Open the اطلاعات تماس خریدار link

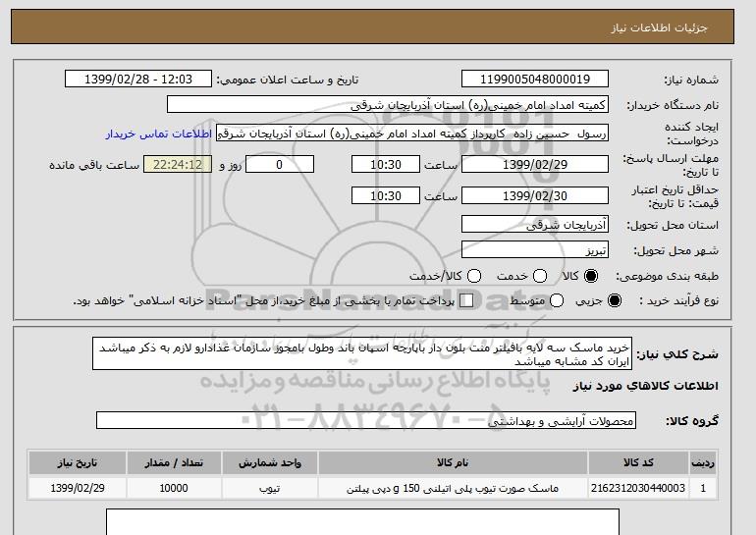(x=159, y=134)
